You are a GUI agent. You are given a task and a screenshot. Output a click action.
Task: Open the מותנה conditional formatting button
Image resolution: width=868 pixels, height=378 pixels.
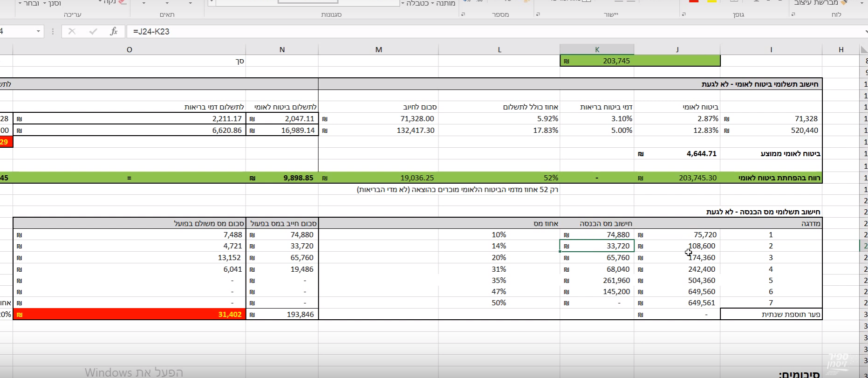coord(446,3)
